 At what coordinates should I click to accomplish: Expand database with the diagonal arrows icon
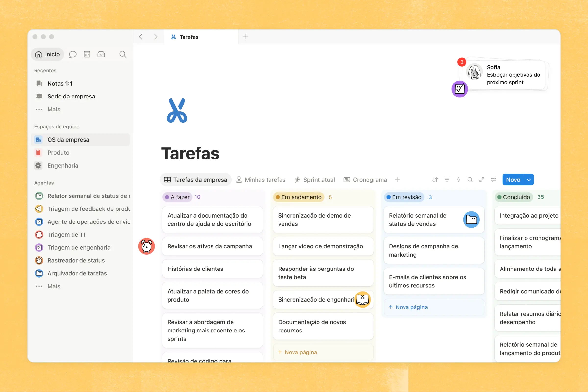click(x=482, y=180)
